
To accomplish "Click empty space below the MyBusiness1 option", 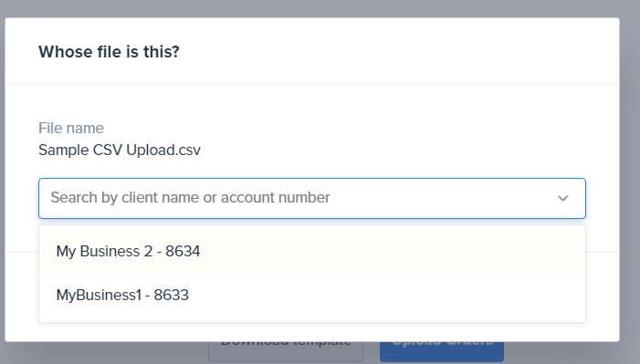I will click(312, 332).
